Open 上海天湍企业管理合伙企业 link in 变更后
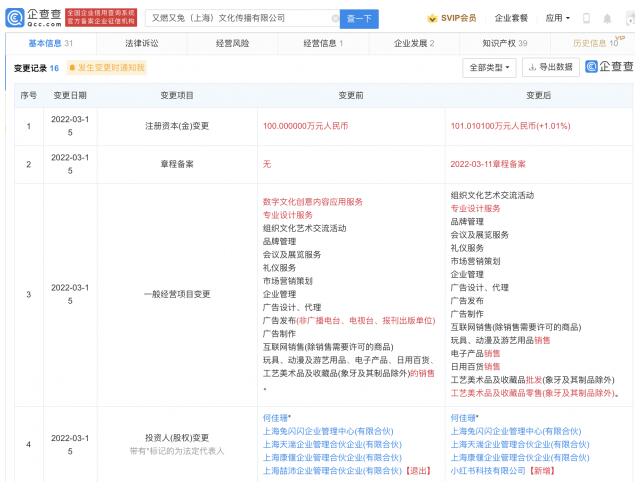Viewport: 644px width, 500px height. 520,444
